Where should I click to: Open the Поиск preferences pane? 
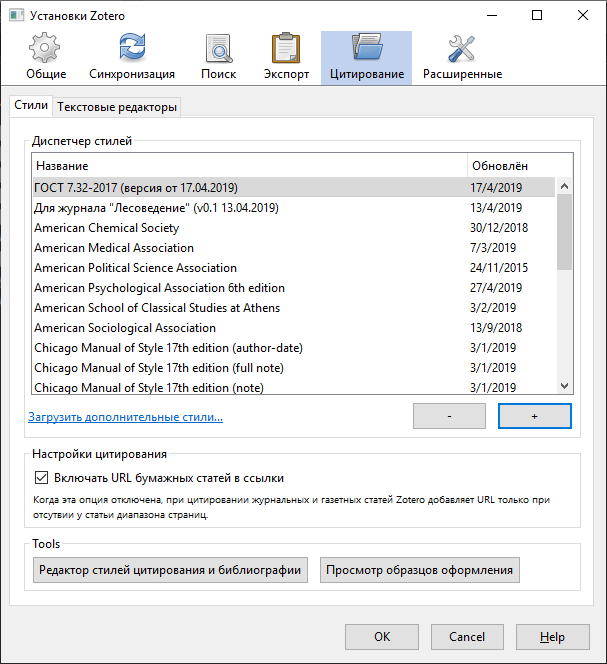click(219, 58)
